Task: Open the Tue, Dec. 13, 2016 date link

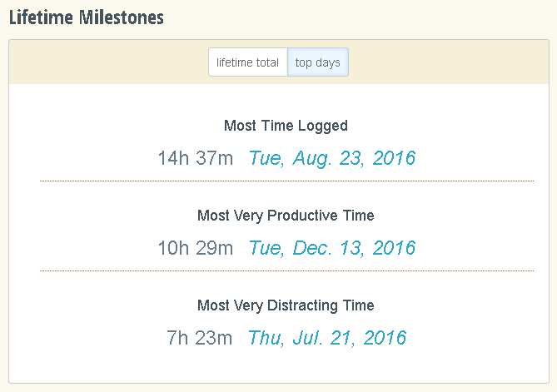Action: (x=331, y=247)
